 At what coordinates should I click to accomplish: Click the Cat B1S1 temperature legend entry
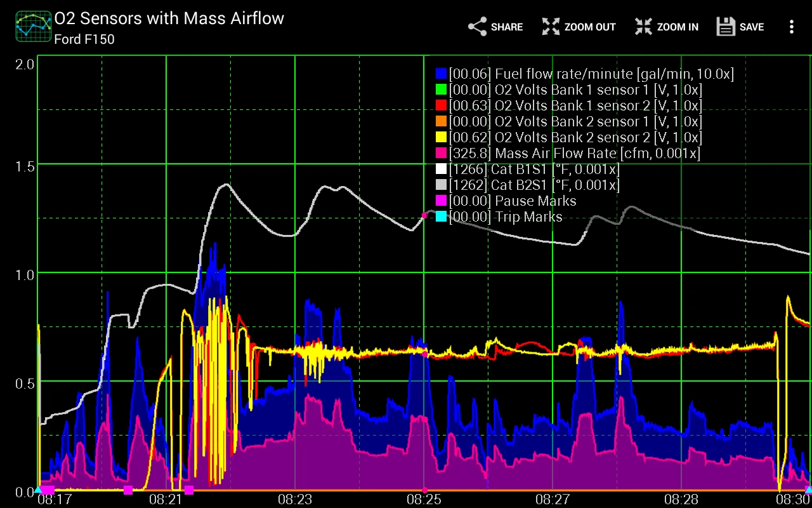[x=533, y=170]
